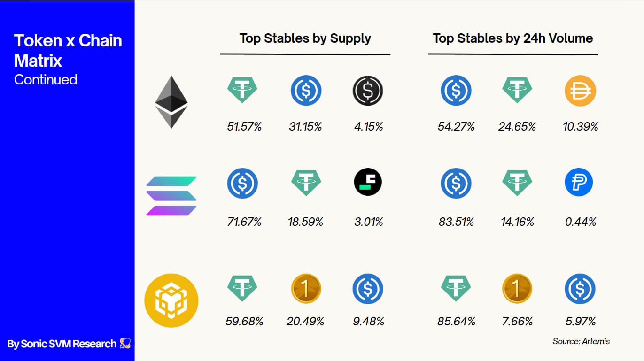Click the PayPal USD icon above 0.44%

point(579,183)
